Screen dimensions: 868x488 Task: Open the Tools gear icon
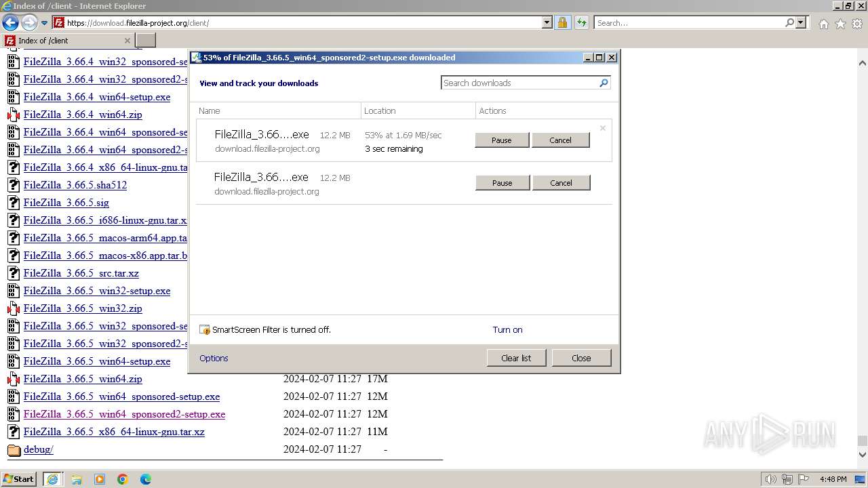tap(857, 24)
